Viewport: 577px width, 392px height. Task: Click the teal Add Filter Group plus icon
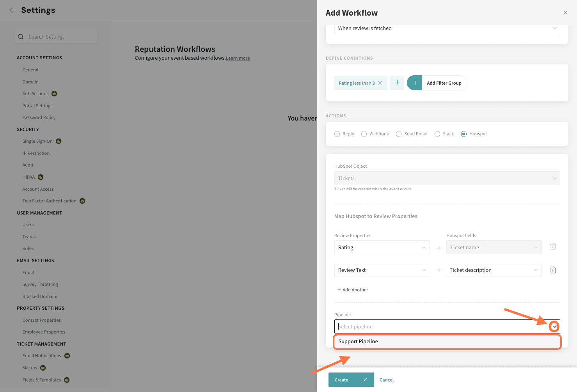[415, 83]
